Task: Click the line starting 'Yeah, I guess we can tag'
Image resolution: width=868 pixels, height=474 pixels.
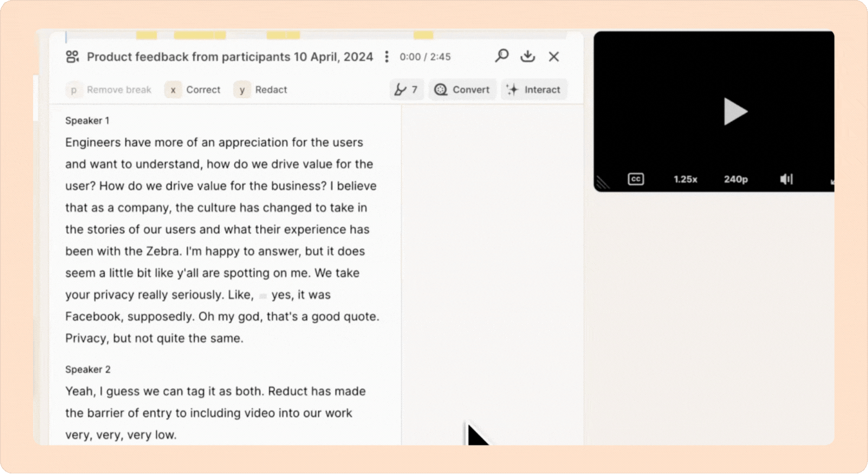Action: point(215,391)
